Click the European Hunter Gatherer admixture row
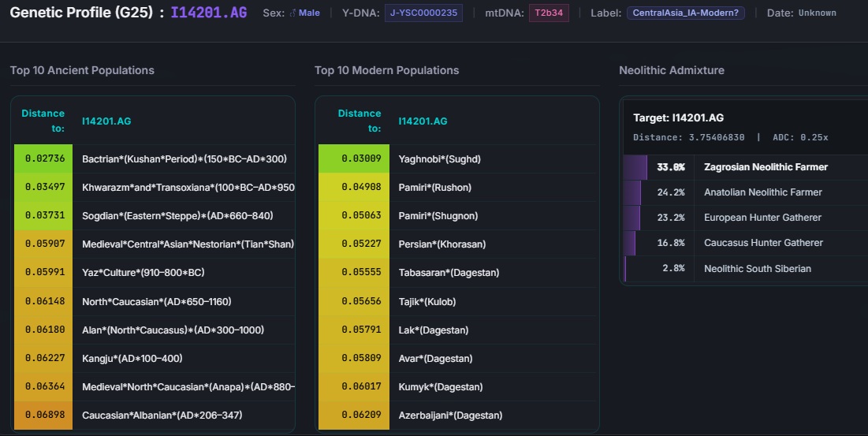Screen dimensions: 868x436 tap(745, 218)
